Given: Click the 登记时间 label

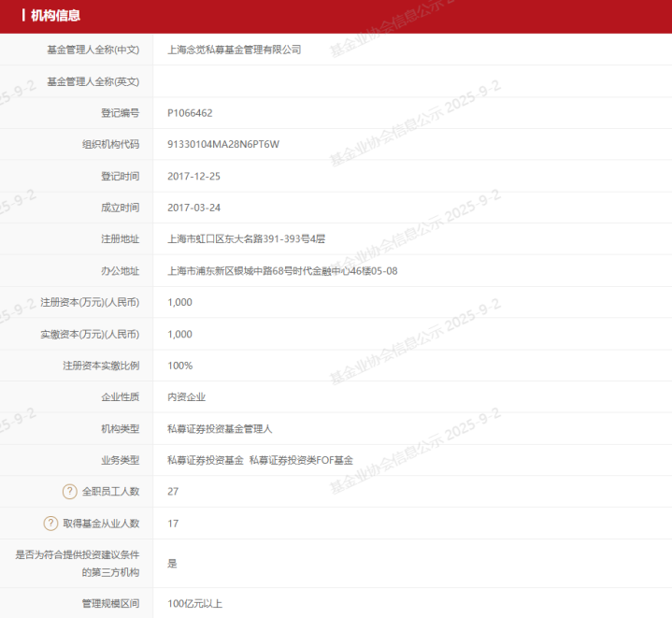Looking at the screenshot, I should pos(120,176).
